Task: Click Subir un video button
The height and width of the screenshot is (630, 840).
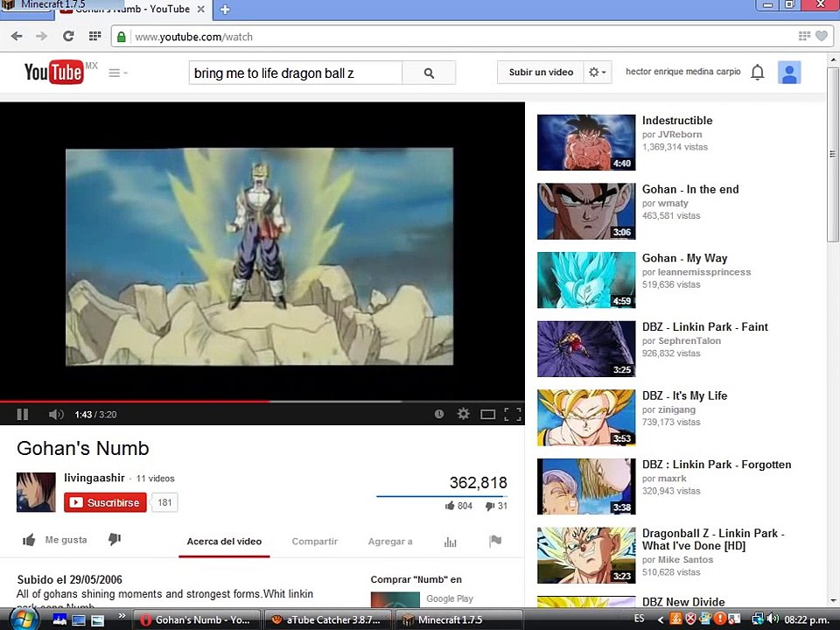Action: click(541, 73)
